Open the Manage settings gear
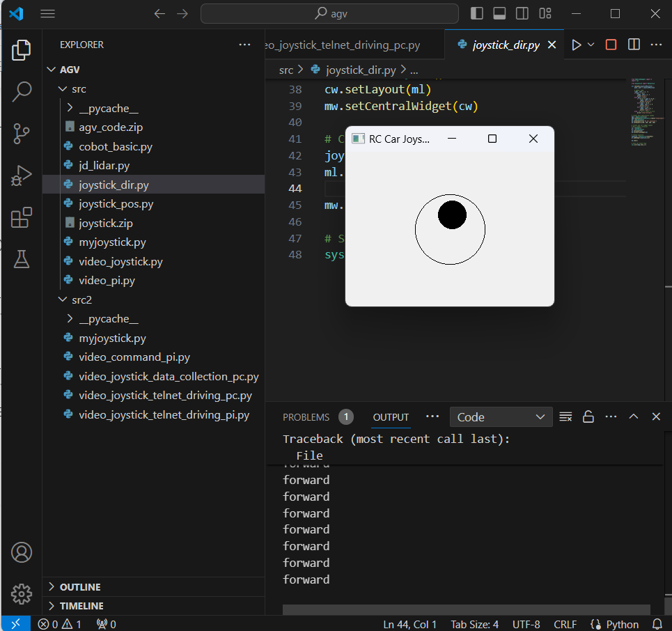 [22, 594]
